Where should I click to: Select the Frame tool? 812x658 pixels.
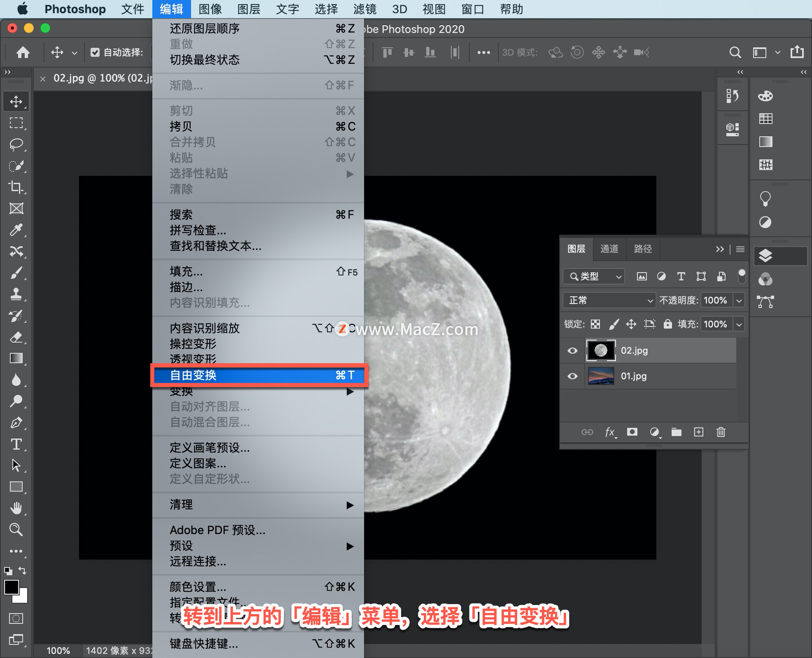[16, 208]
